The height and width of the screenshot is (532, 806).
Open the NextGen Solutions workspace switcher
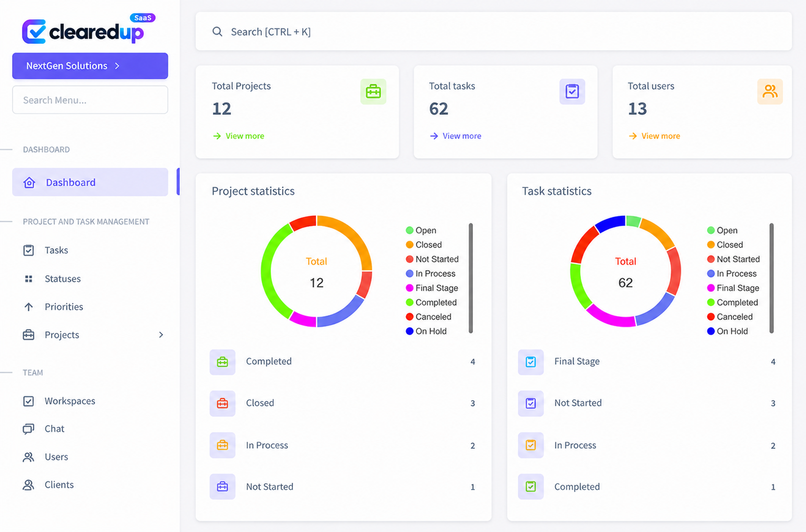[90, 66]
